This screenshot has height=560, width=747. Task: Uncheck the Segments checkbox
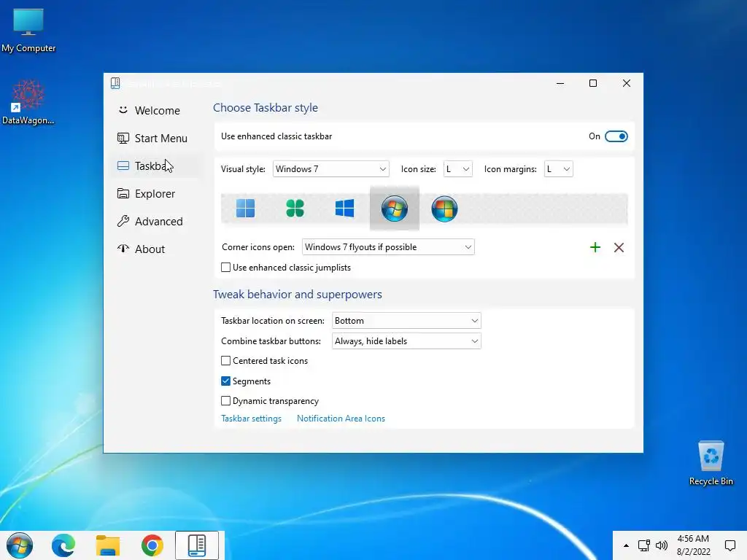click(226, 381)
